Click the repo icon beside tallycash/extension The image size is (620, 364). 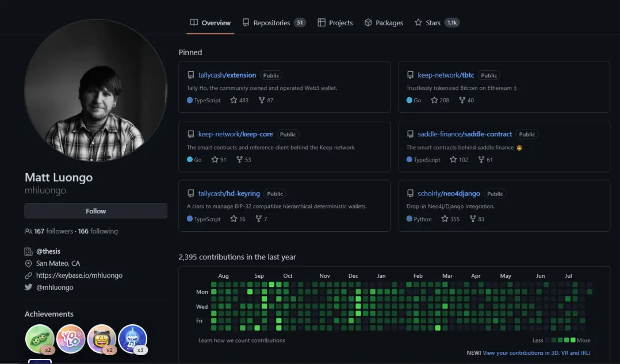pyautogui.click(x=190, y=75)
